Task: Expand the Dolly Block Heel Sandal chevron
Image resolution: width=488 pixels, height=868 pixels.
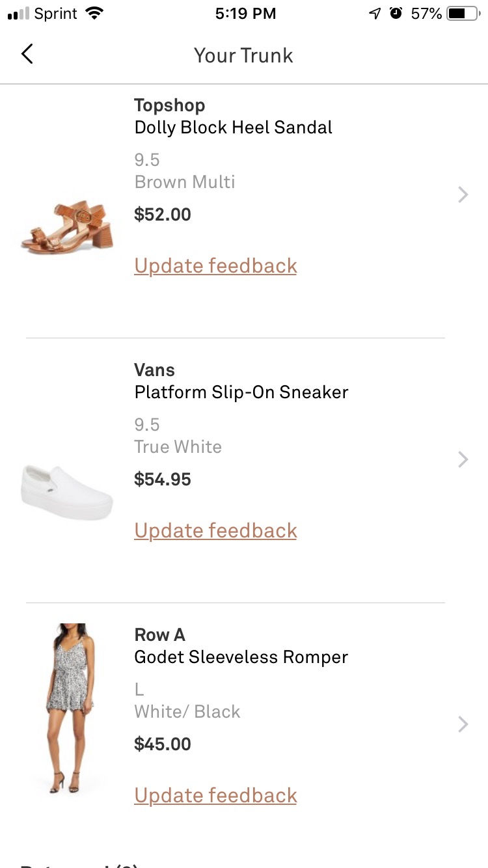Action: click(463, 195)
